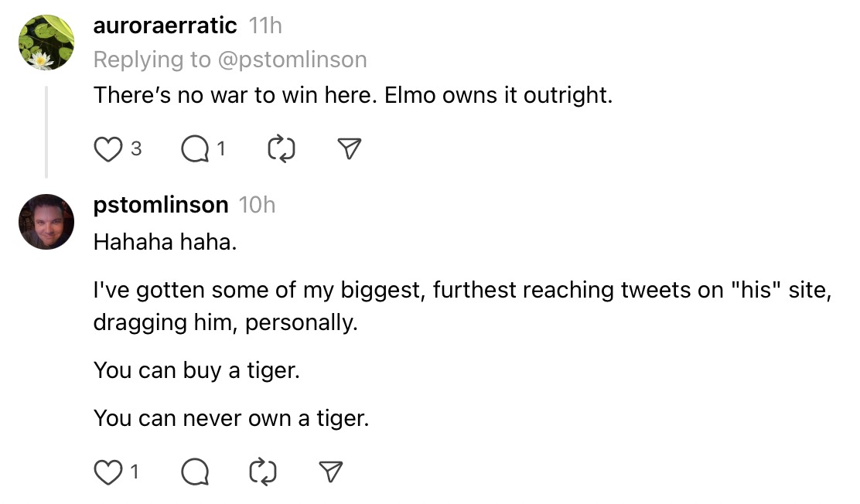Repost auroraerratic's reply

282,149
